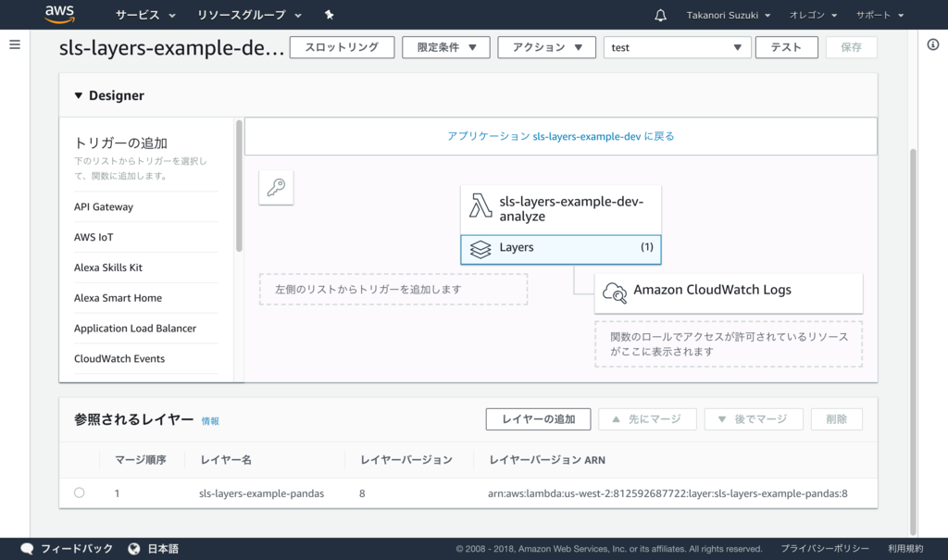The height and width of the screenshot is (560, 948).
Task: Select the Amazon CloudWatch Logs resource box
Action: coord(729,292)
